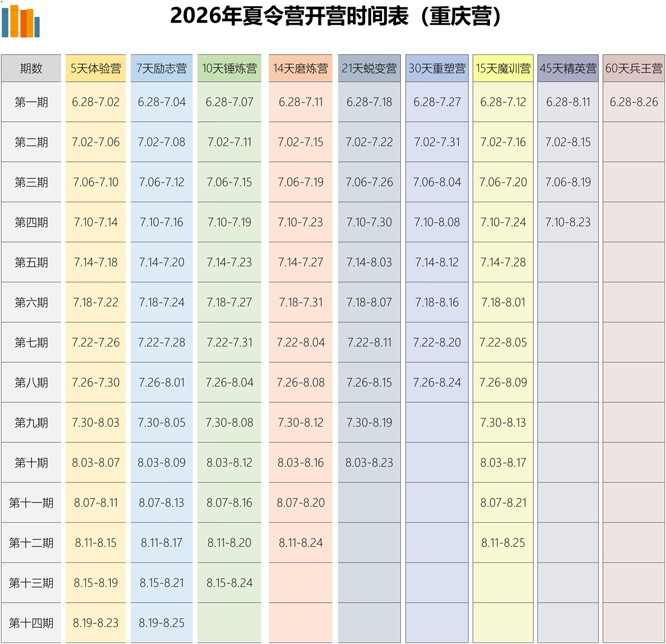Select the 60天兵王营 header cell
This screenshot has height=644, width=666.
coord(634,68)
